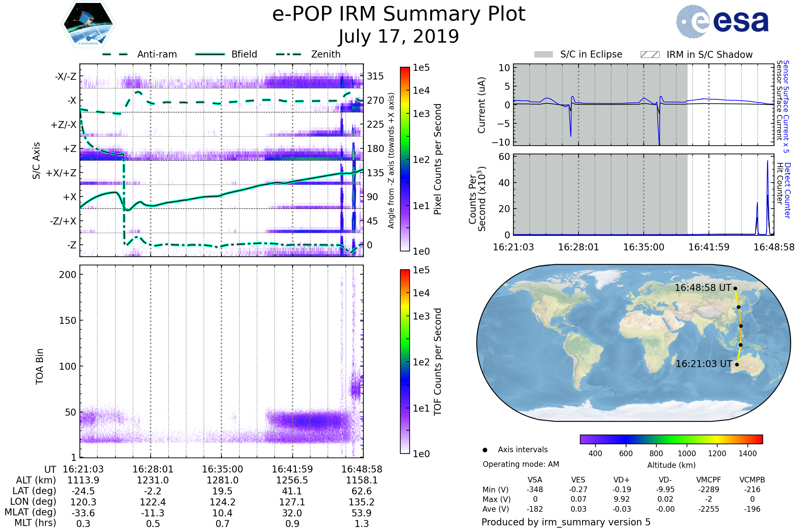Click the 16:48:58 UT map label
Image resolution: width=798 pixels, height=532 pixels.
tap(703, 288)
